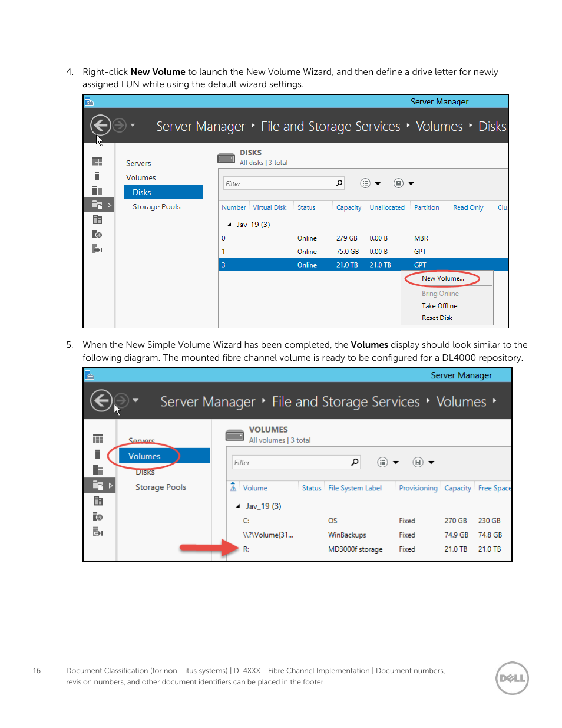Select the 279 GB MBR disk row

363,238
